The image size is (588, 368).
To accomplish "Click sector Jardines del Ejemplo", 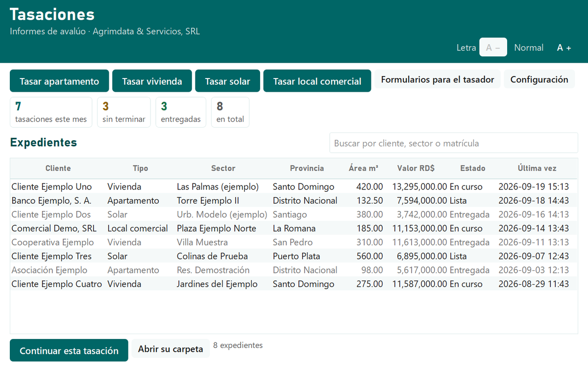I will click(217, 284).
